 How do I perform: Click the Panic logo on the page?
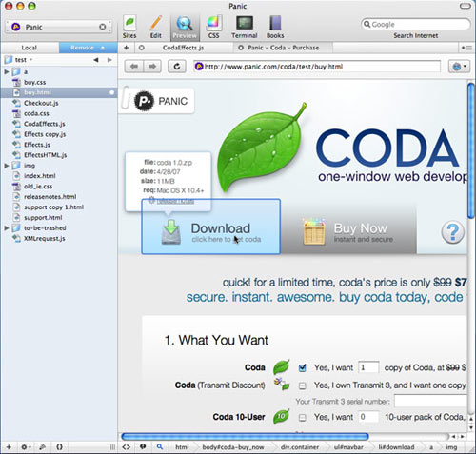161,101
